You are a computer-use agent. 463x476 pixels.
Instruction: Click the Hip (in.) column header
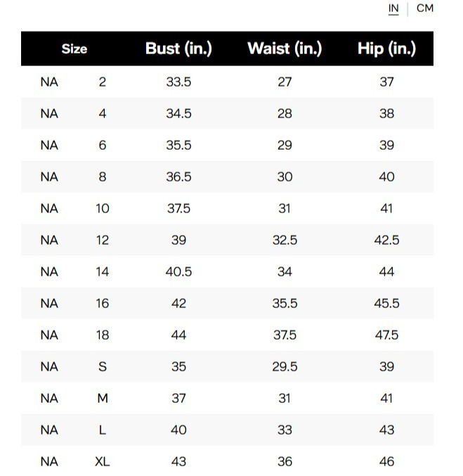[x=386, y=49]
